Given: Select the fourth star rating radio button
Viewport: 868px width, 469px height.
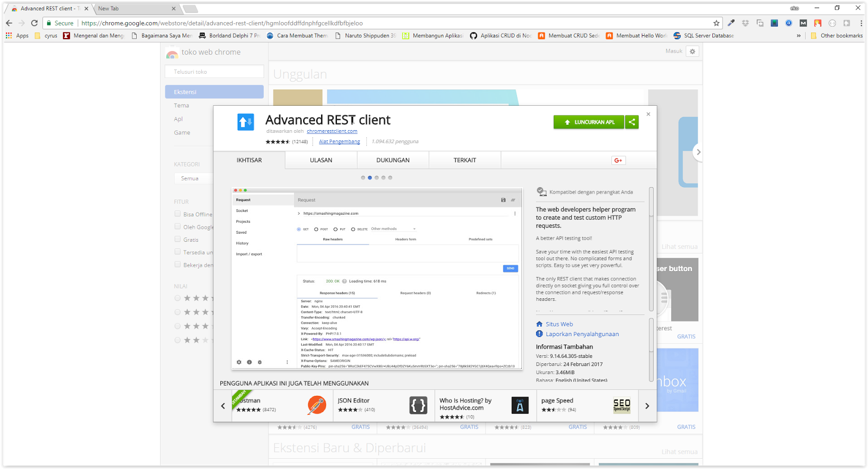Looking at the screenshot, I should tap(177, 340).
